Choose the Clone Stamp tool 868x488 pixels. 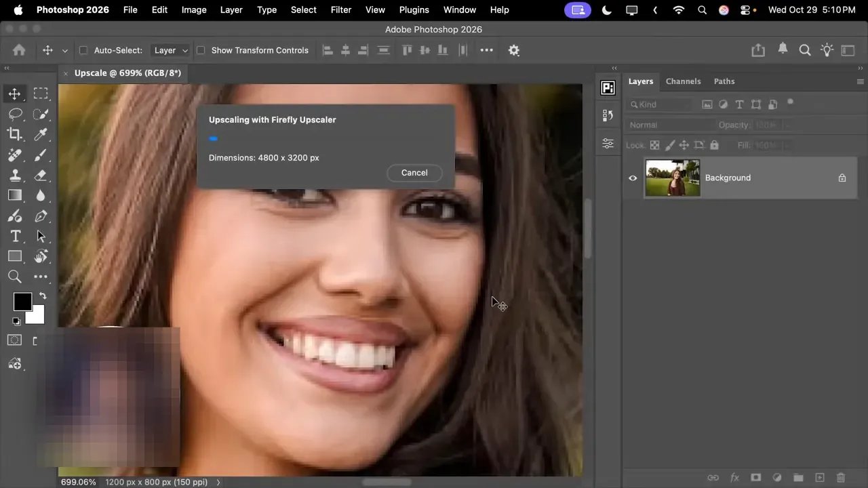click(x=15, y=175)
